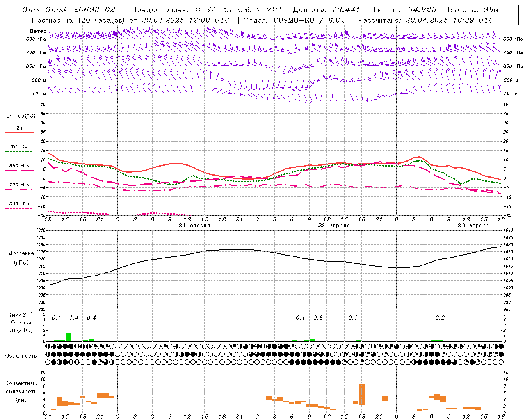Click the "Конвективн." convective cloud label

[21, 383]
